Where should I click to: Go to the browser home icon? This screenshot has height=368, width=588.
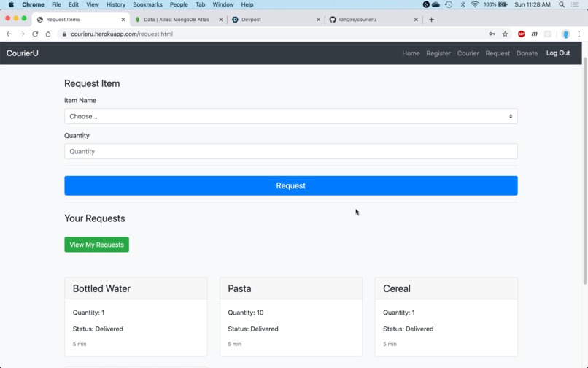pos(48,34)
